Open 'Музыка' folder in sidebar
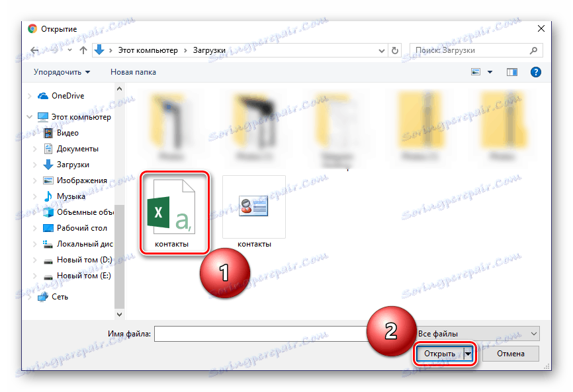 coord(71,196)
